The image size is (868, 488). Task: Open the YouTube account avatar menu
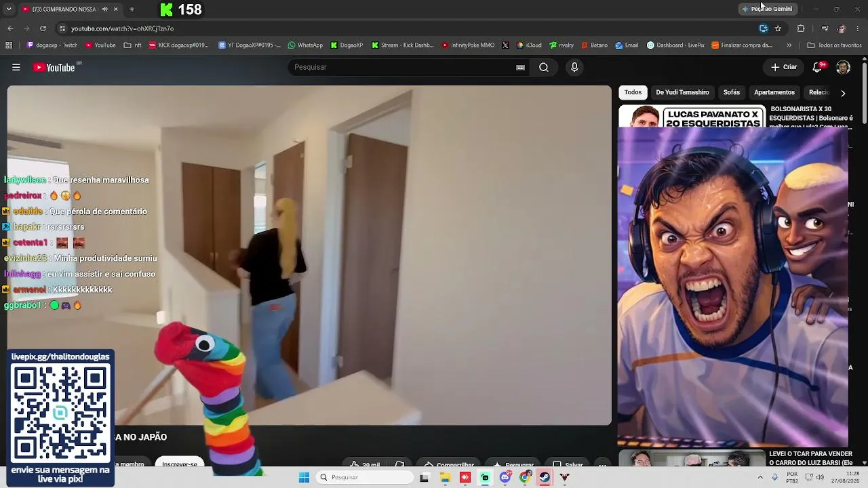pos(843,67)
